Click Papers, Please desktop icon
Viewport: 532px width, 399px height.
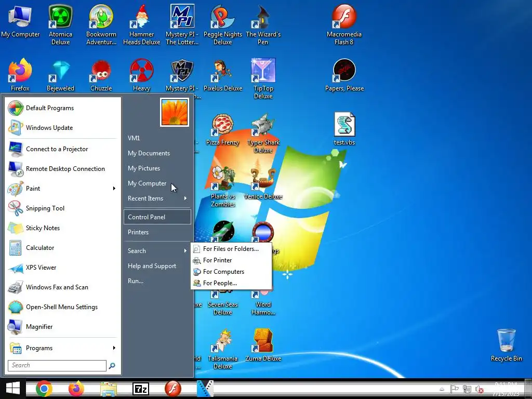click(344, 75)
